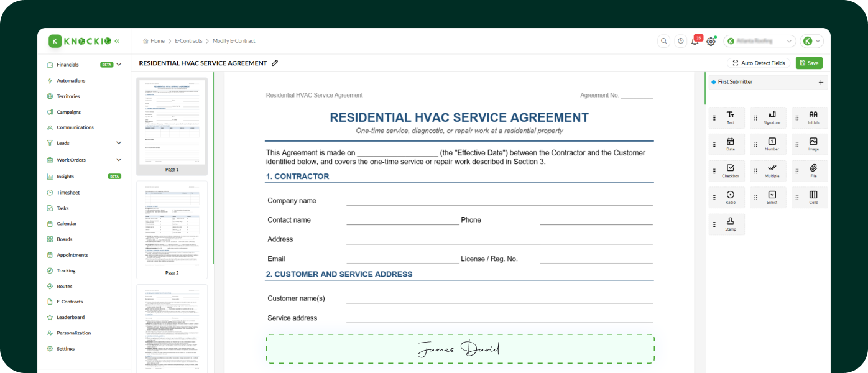Choose the File attachment field tool
This screenshot has height=373, width=868.
(x=810, y=171)
